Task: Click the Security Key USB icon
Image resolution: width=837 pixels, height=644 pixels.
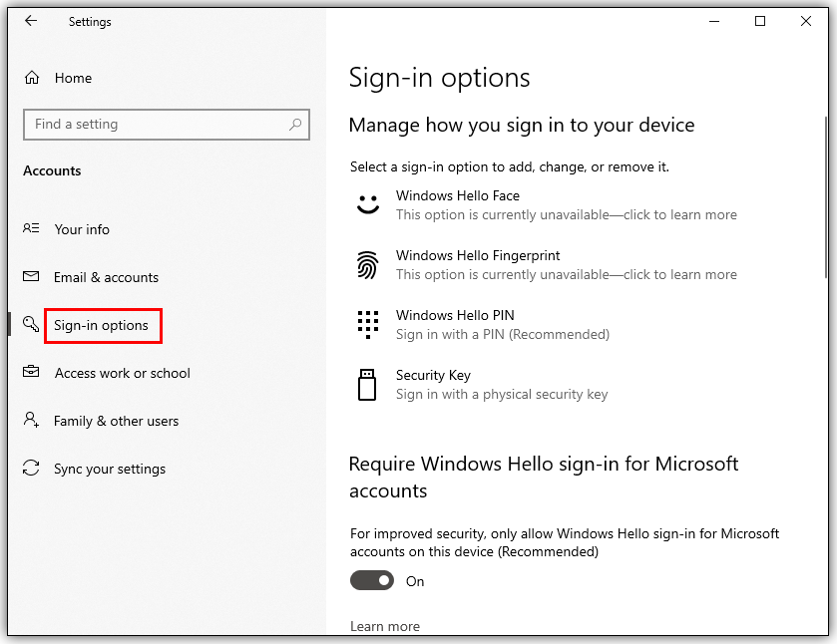Action: [x=367, y=385]
